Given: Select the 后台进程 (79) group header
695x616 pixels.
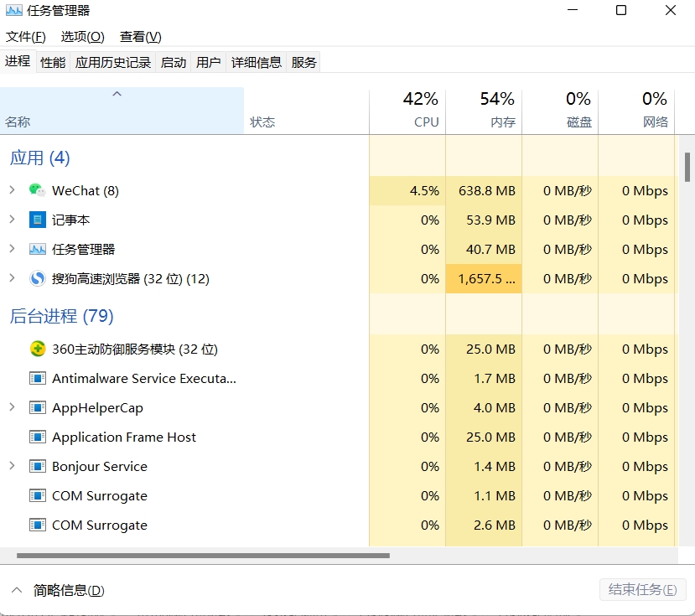Looking at the screenshot, I should pos(61,316).
